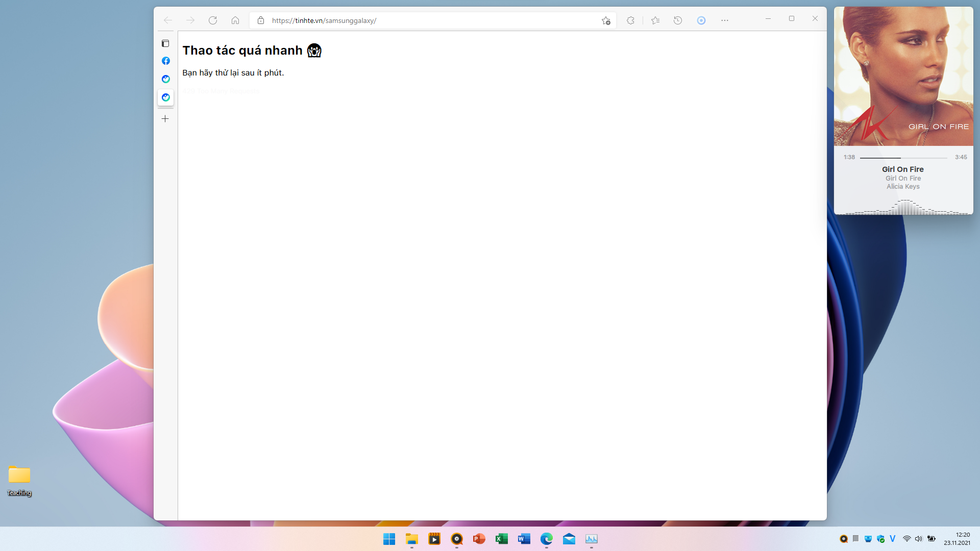Image resolution: width=980 pixels, height=551 pixels.
Task: Open the Favorites star list icon
Action: (655, 20)
